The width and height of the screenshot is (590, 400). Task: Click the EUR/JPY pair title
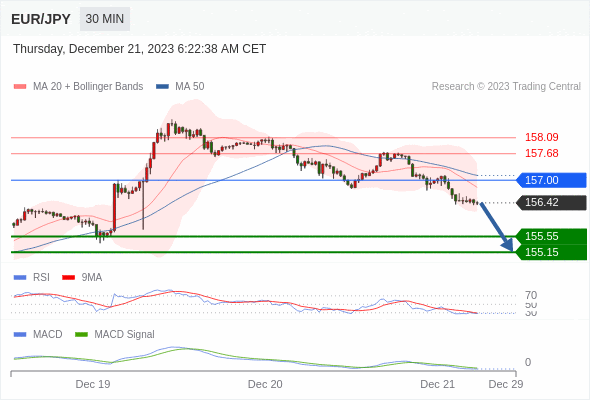coord(41,19)
